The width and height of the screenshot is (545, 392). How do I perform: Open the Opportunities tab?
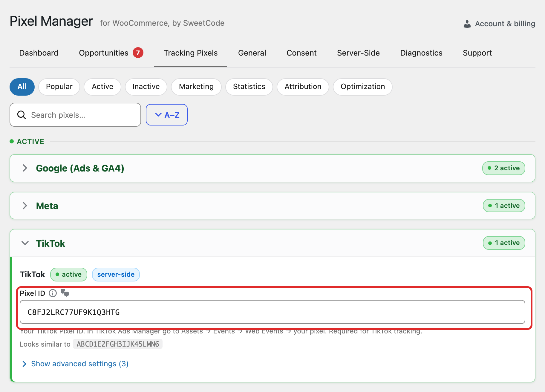104,53
